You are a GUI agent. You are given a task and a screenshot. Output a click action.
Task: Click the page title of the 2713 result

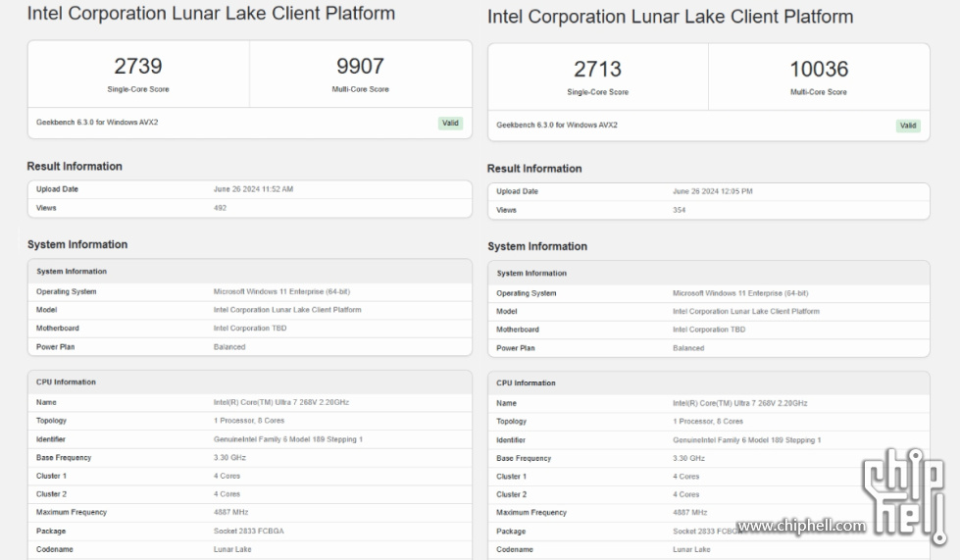[671, 17]
